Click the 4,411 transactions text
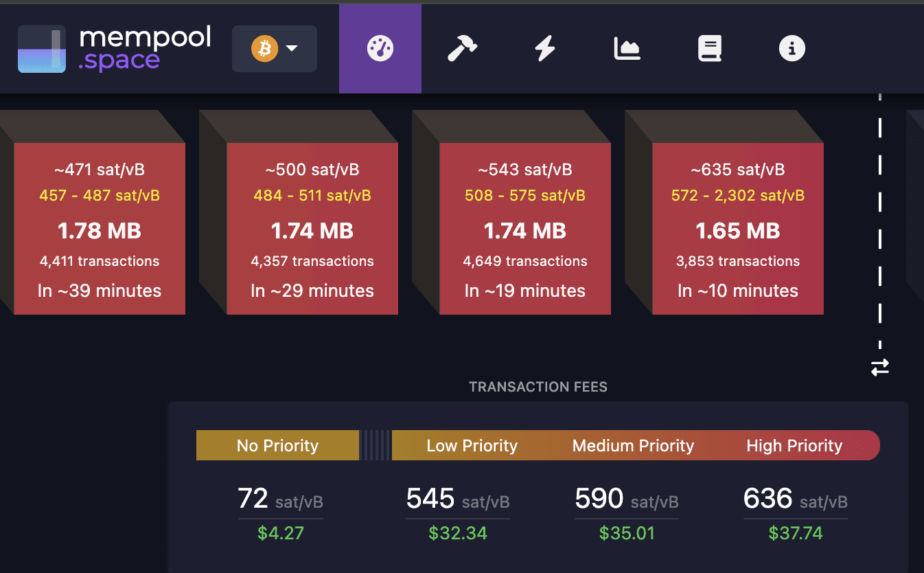Screen dimensions: 924x573 click(100, 261)
